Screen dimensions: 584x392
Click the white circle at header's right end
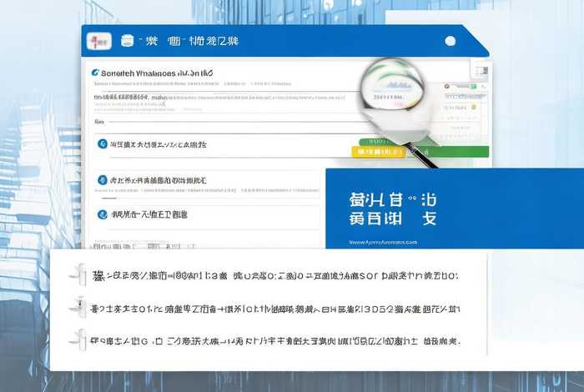451,41
